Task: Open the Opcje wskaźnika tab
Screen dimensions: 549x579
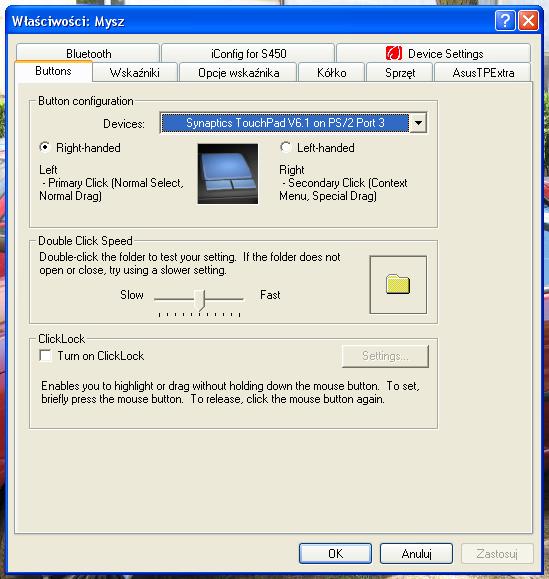Action: 238,73
